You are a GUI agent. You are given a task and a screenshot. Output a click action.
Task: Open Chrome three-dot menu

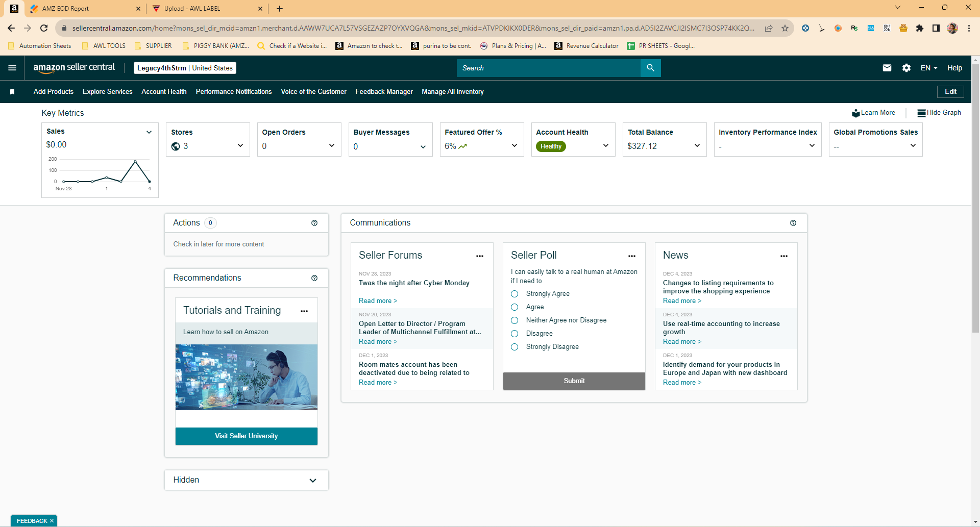click(969, 28)
